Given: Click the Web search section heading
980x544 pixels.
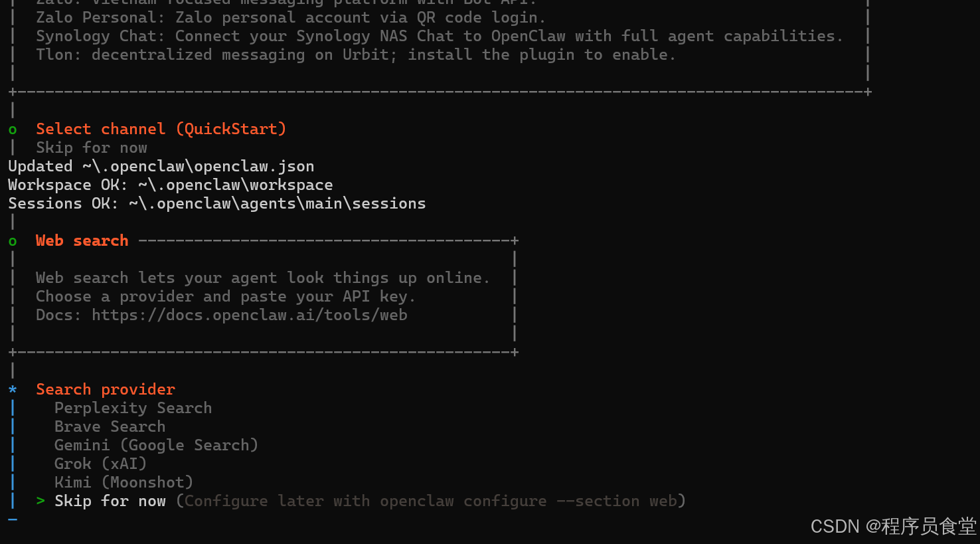Looking at the screenshot, I should click(82, 240).
